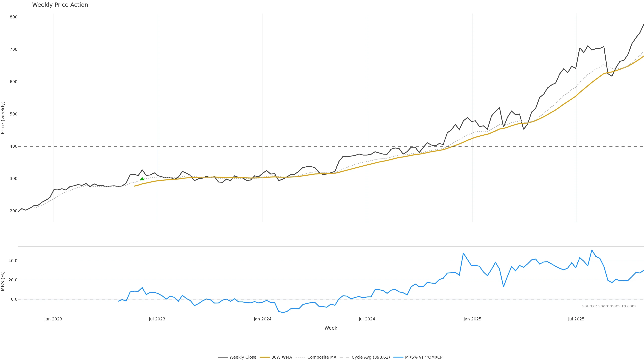The width and height of the screenshot is (644, 362).
Task: Click the "Price (weekly)" y-axis title
Action: (x=3, y=118)
